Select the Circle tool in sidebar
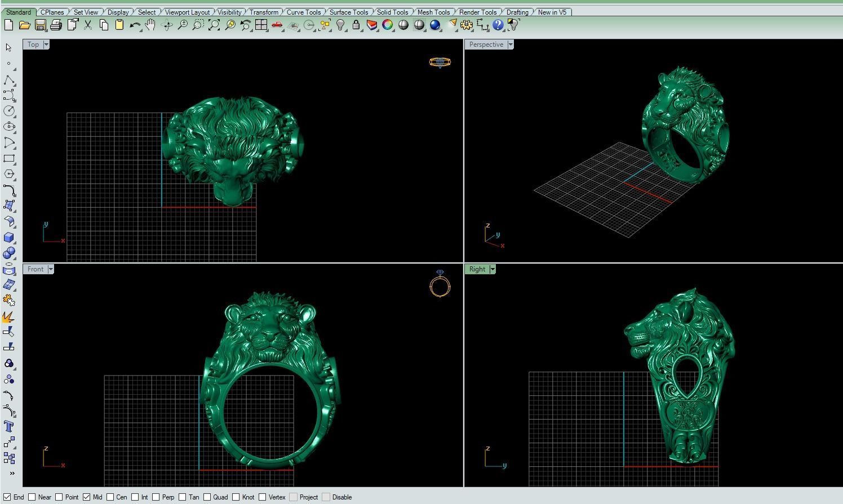 click(9, 111)
